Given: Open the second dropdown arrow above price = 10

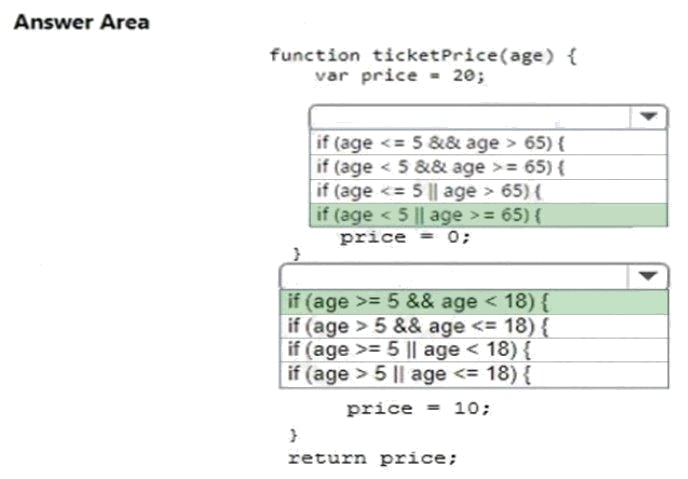Looking at the screenshot, I should click(x=649, y=275).
